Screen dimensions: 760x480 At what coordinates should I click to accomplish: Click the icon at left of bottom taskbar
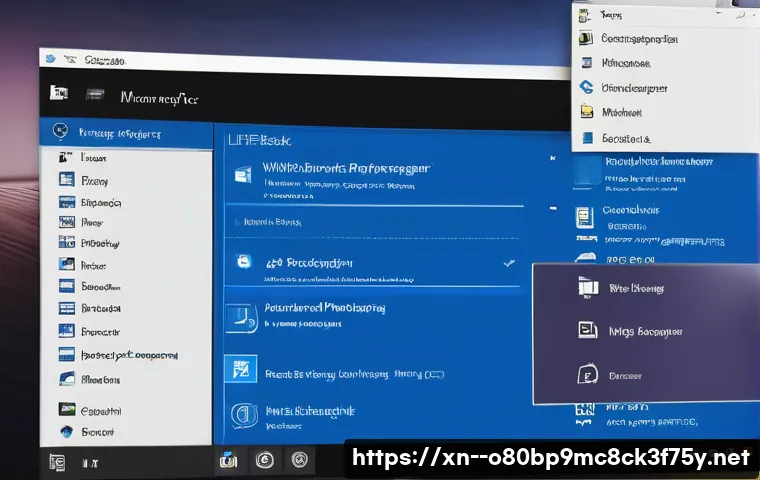tap(58, 462)
